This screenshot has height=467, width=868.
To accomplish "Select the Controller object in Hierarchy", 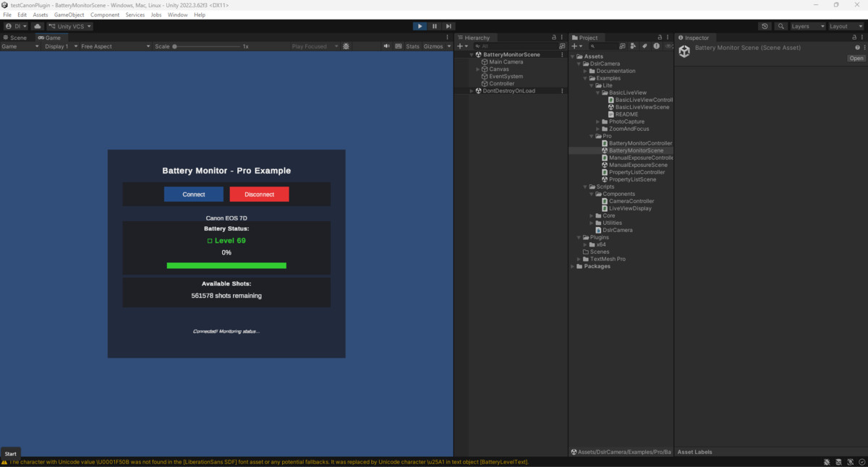I will point(502,84).
